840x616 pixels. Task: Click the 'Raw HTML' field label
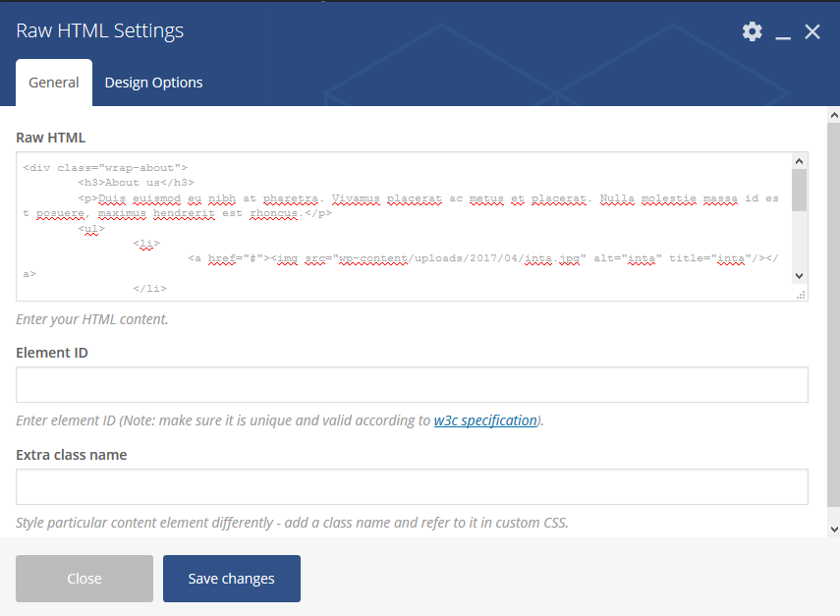[x=51, y=138]
